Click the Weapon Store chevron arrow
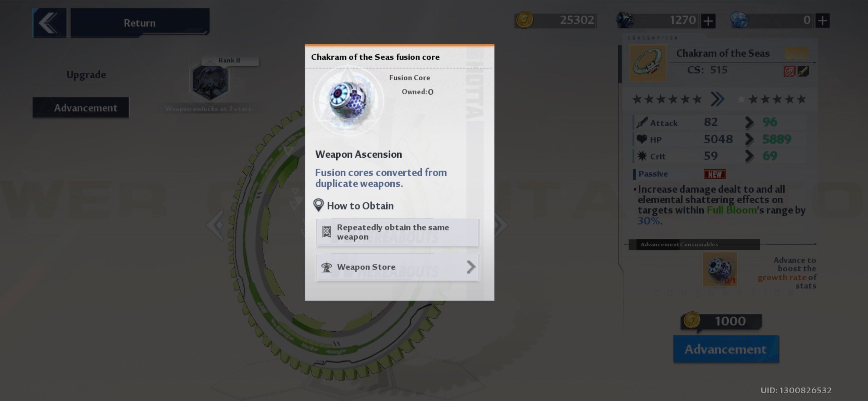The width and height of the screenshot is (868, 401). [471, 267]
